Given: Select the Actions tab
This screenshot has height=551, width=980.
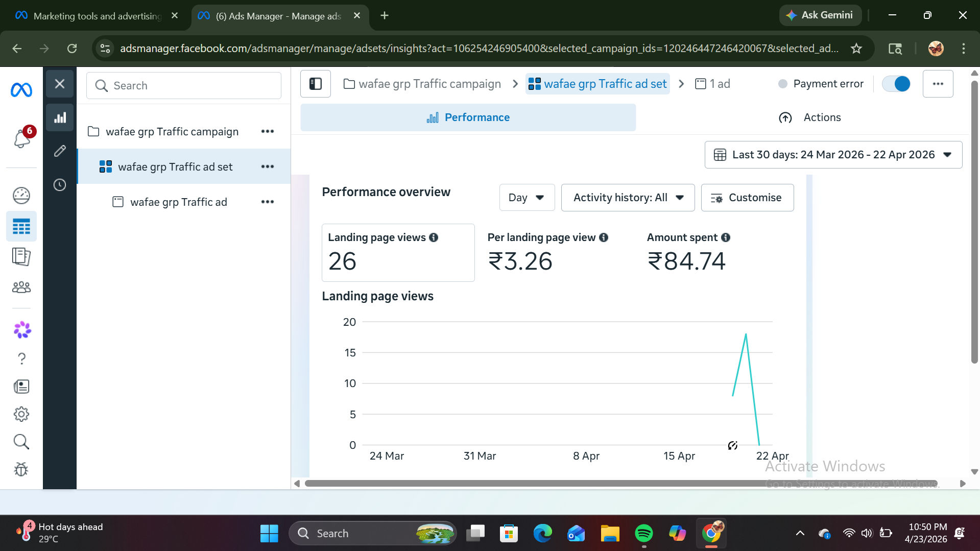Looking at the screenshot, I should coord(809,117).
